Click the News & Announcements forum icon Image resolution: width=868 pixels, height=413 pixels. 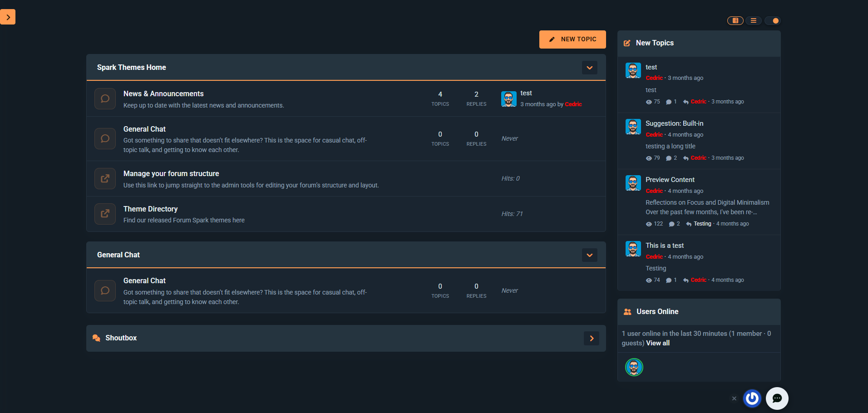[x=105, y=98]
